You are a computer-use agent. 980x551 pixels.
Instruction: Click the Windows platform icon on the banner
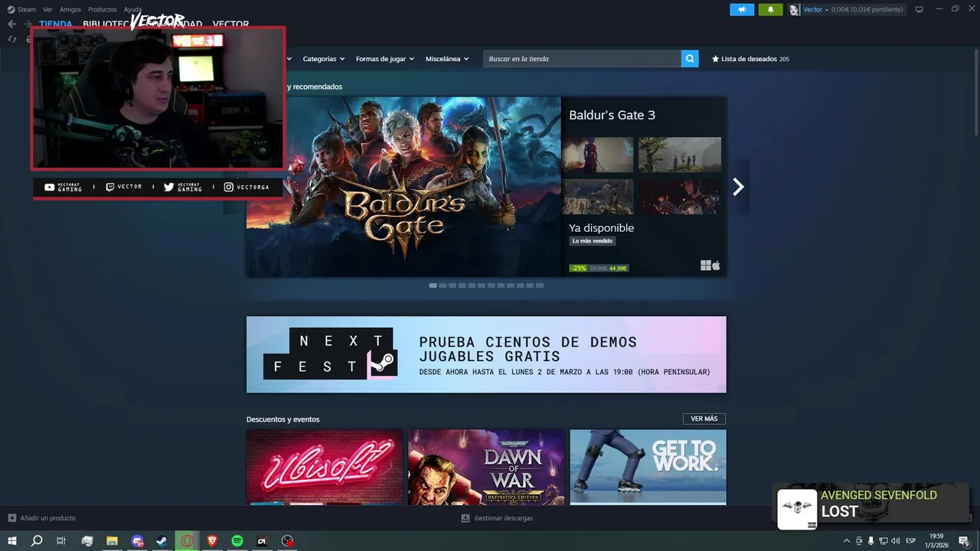[705, 266]
